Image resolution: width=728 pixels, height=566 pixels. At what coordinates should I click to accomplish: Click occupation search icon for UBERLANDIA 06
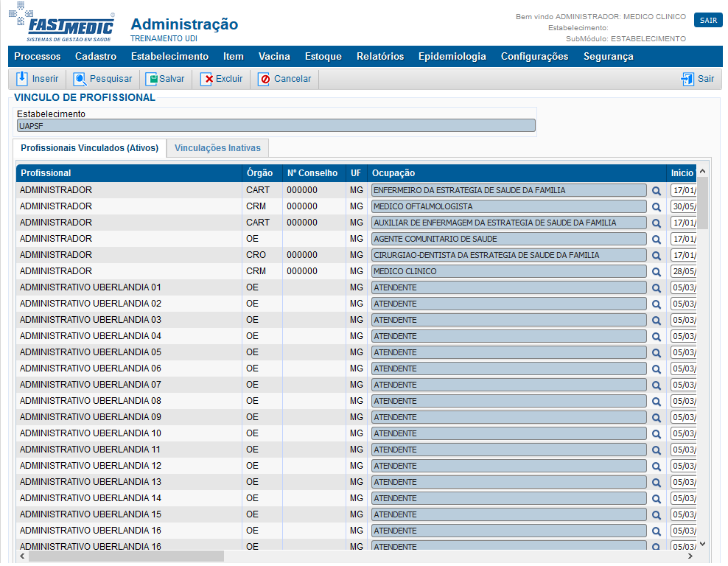[x=656, y=369]
